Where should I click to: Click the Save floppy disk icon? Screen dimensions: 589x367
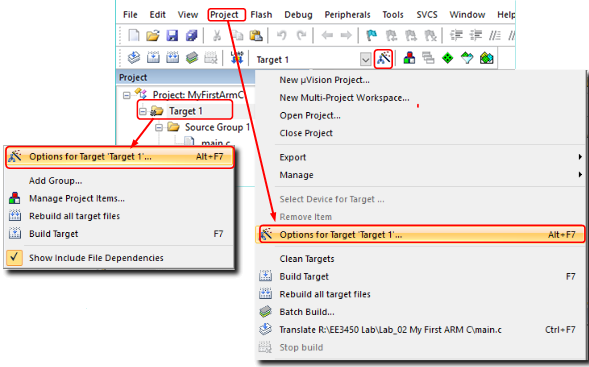[x=172, y=35]
